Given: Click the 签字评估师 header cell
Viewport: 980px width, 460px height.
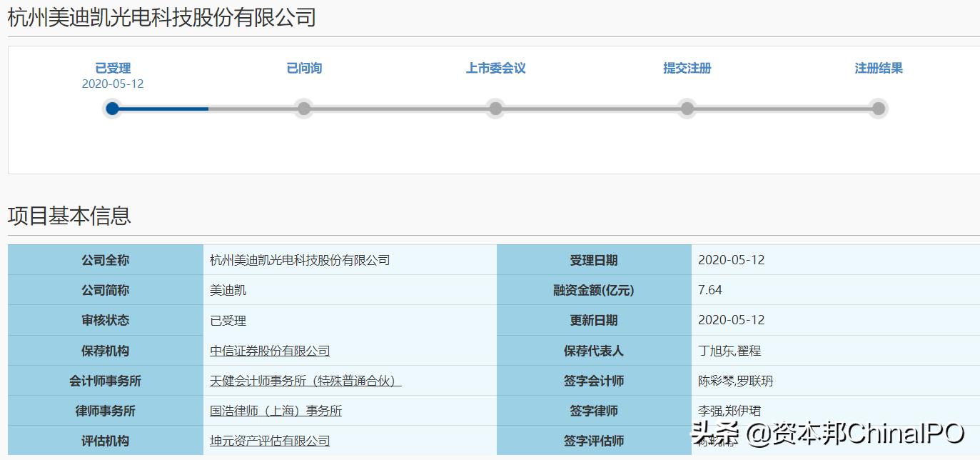Looking at the screenshot, I should (x=594, y=441).
